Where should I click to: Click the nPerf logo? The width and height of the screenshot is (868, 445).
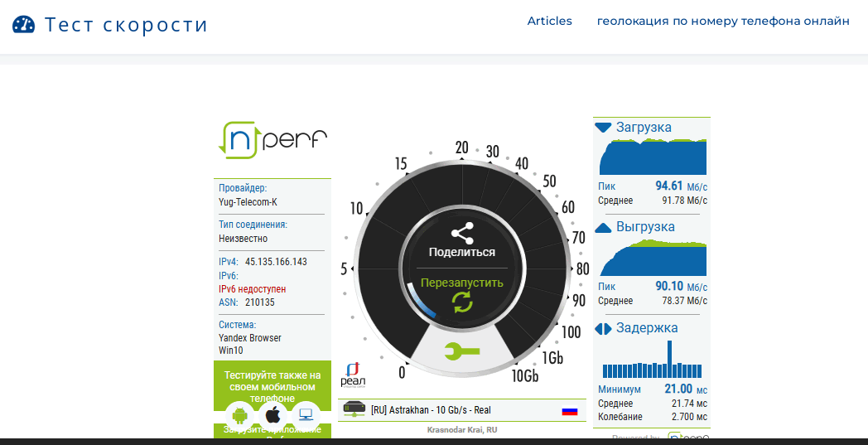[272, 140]
